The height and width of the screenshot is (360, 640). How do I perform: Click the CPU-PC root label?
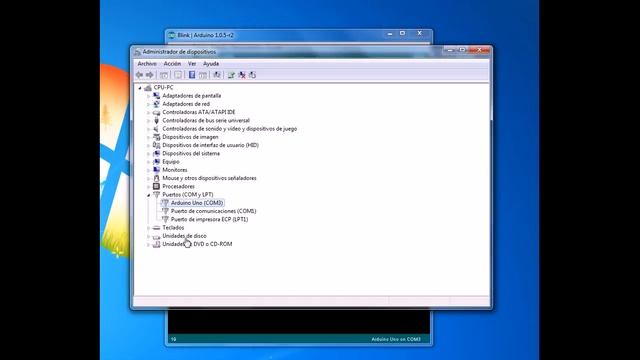tap(163, 87)
